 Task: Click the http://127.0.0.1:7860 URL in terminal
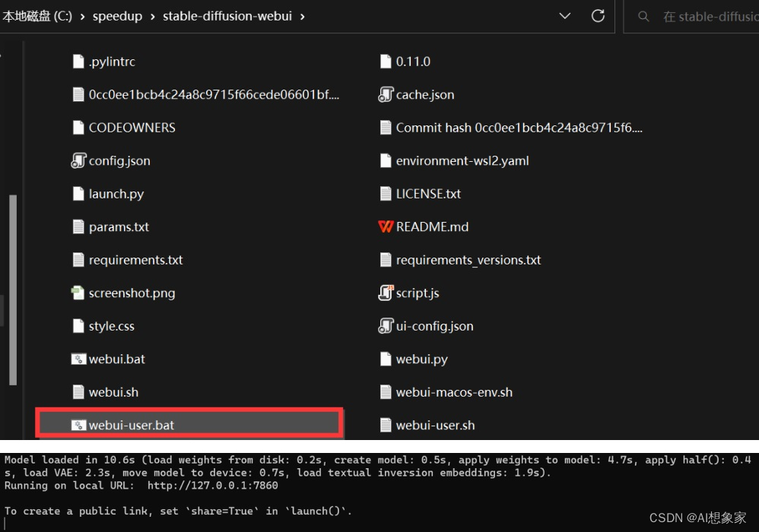coord(212,485)
